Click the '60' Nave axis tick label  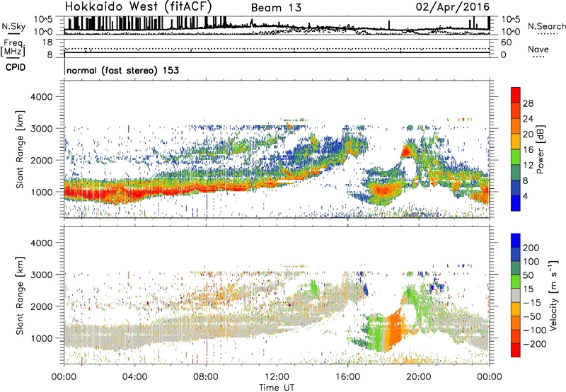(x=507, y=42)
